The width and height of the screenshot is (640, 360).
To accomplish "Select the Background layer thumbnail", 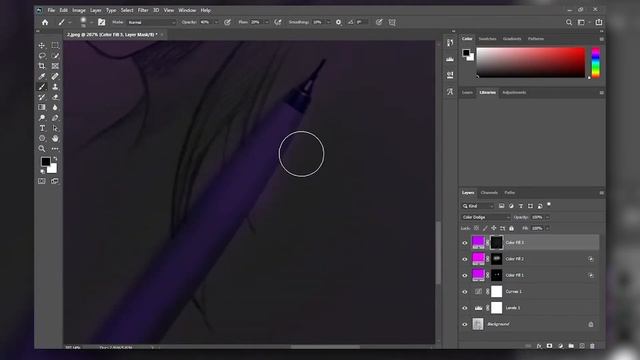I will (x=478, y=324).
